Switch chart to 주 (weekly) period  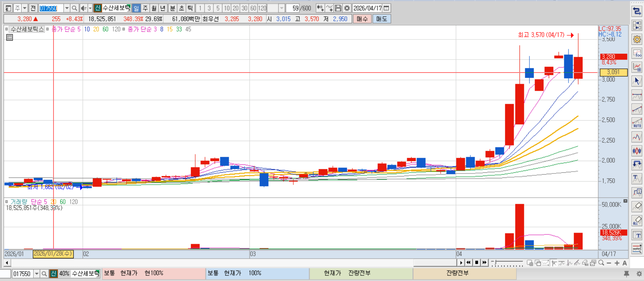(x=145, y=8)
